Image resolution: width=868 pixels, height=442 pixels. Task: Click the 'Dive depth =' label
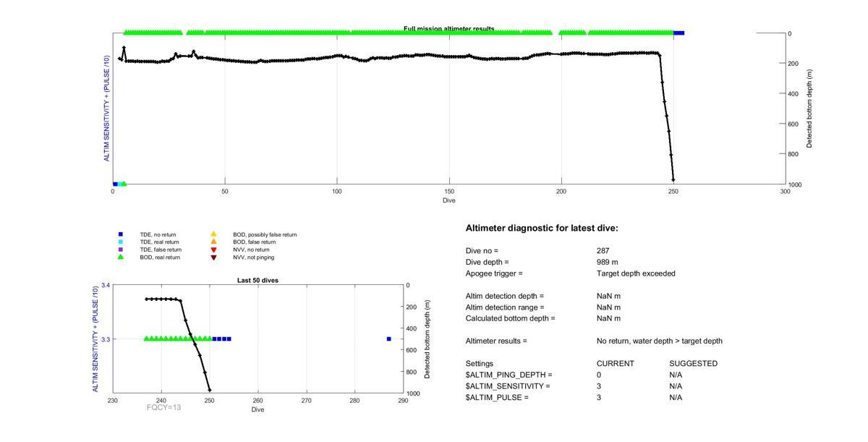point(487,262)
